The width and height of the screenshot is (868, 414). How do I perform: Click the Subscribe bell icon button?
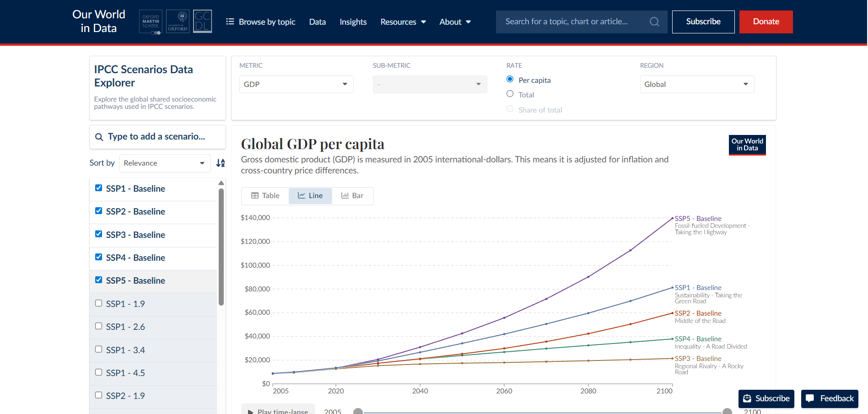(766, 398)
